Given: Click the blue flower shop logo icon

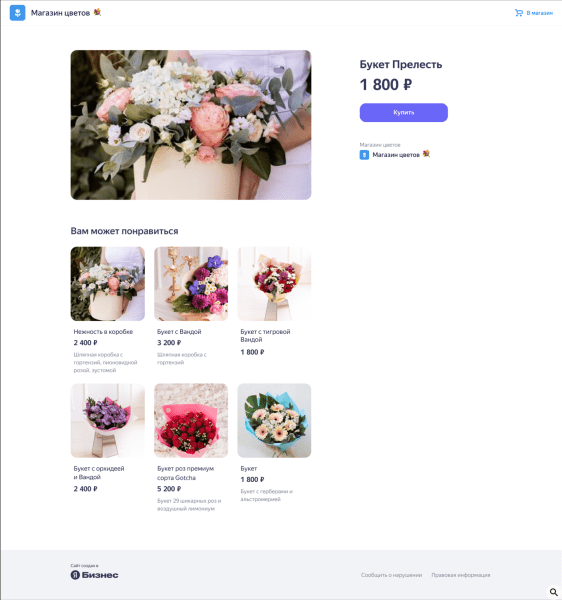Looking at the screenshot, I should (17, 13).
